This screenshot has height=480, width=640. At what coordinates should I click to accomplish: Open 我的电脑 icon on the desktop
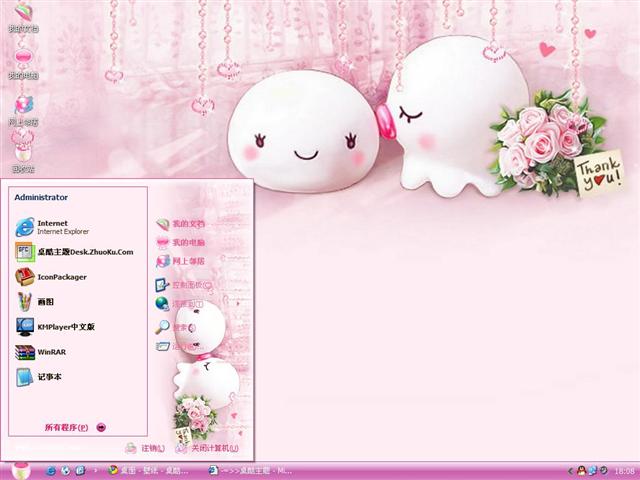[x=23, y=64]
